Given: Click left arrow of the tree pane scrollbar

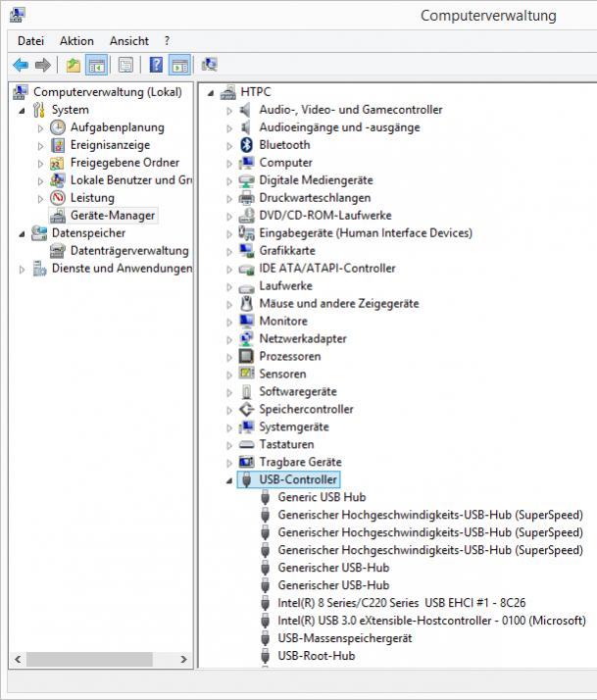Looking at the screenshot, I should coord(18,659).
